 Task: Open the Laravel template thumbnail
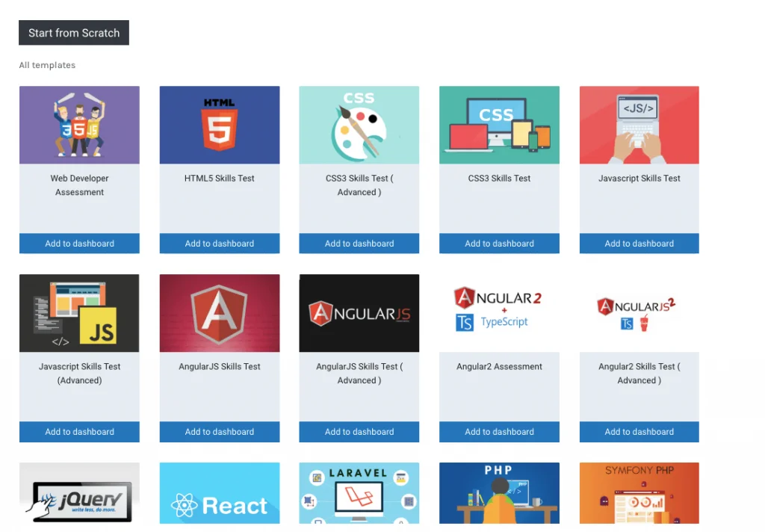tap(359, 493)
